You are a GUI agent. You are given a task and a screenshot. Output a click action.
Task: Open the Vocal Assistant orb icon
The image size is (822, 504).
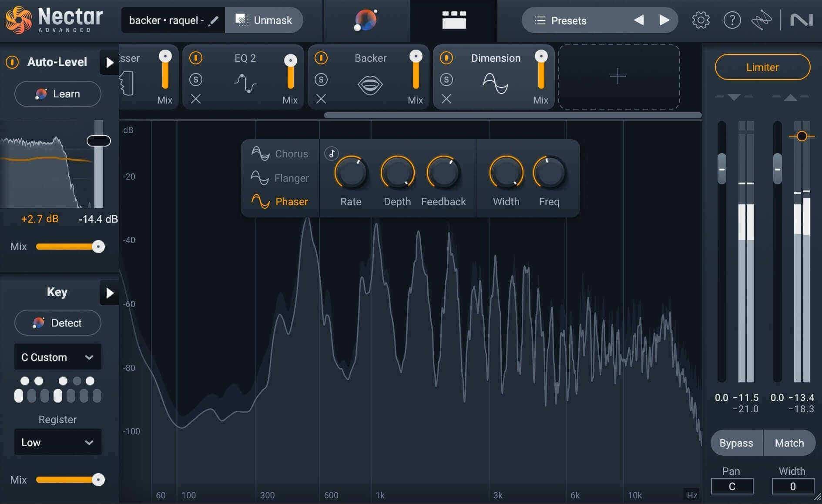pos(366,20)
